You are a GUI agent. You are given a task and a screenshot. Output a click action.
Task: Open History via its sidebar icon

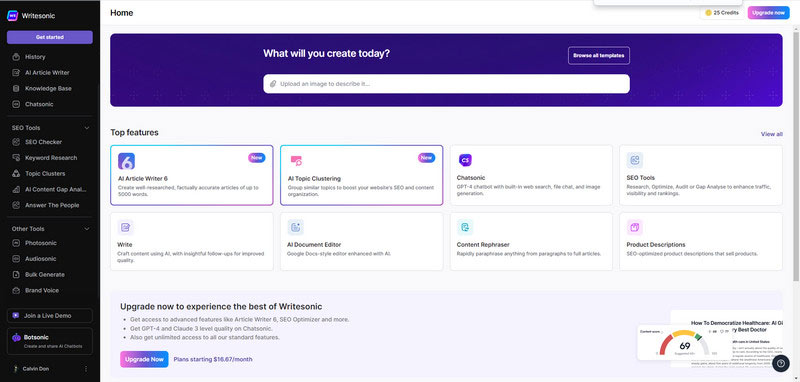(x=16, y=57)
